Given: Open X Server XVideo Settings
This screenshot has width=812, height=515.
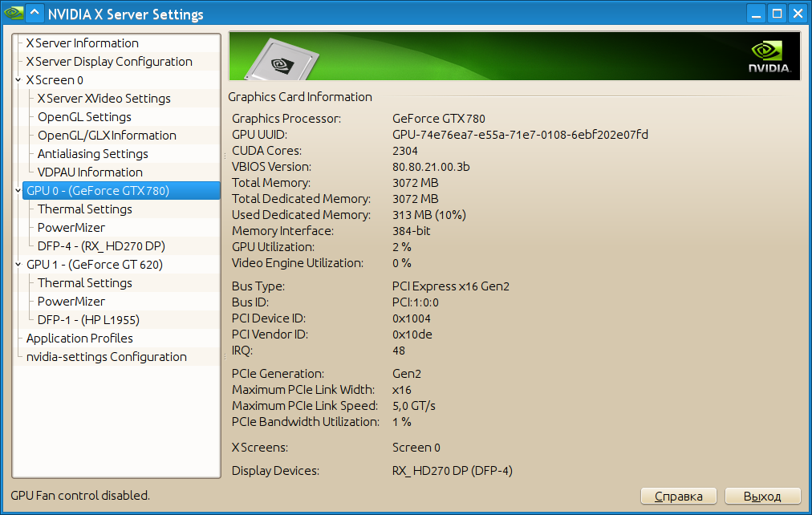Looking at the screenshot, I should tap(104, 99).
